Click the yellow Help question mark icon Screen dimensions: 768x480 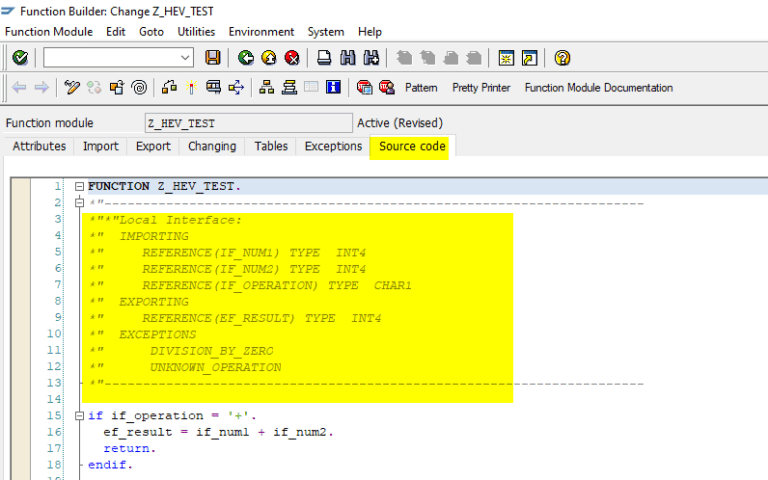tap(562, 58)
